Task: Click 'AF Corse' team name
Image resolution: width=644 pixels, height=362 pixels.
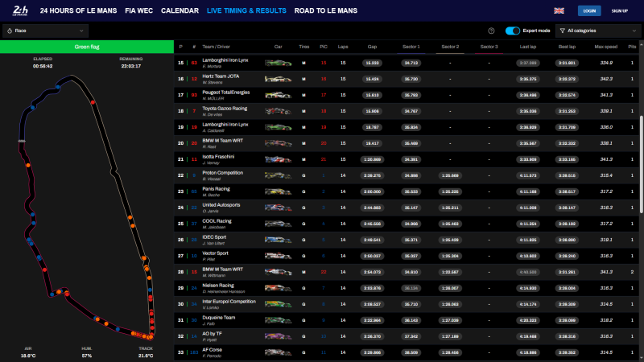Action: (x=212, y=350)
